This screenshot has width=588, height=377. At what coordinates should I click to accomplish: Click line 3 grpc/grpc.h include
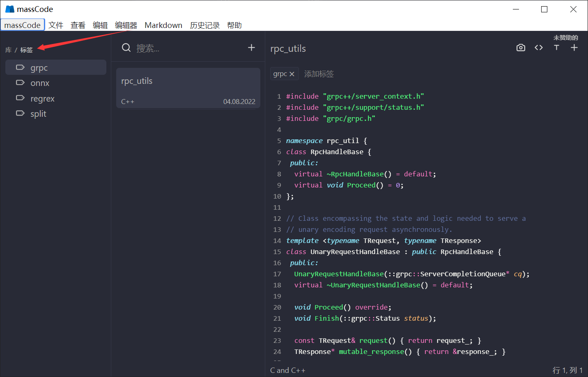tap(331, 118)
